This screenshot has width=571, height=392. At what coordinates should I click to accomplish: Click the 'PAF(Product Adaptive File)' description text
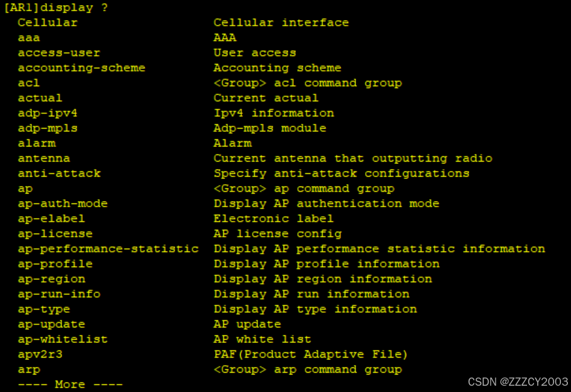click(310, 354)
